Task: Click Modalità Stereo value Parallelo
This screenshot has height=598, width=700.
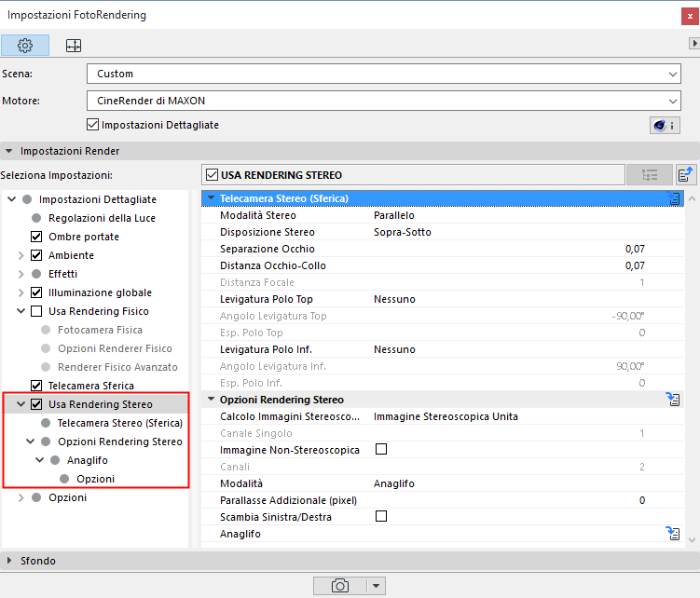Action: [x=394, y=215]
